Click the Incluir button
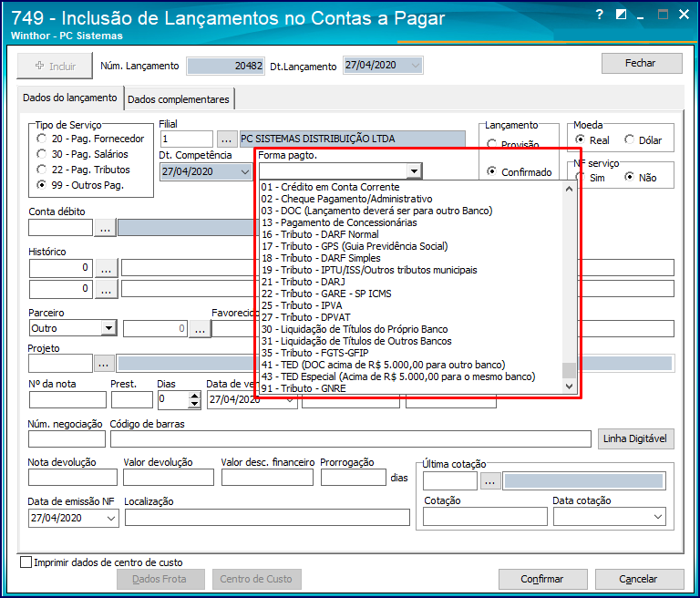This screenshot has height=598, width=700. (x=55, y=67)
